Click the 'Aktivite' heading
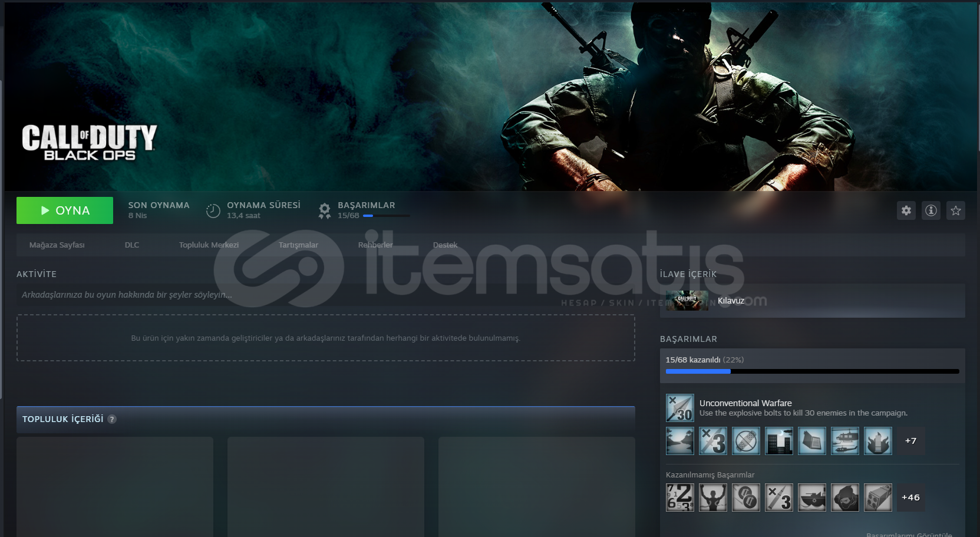This screenshot has height=537, width=980. tap(37, 274)
